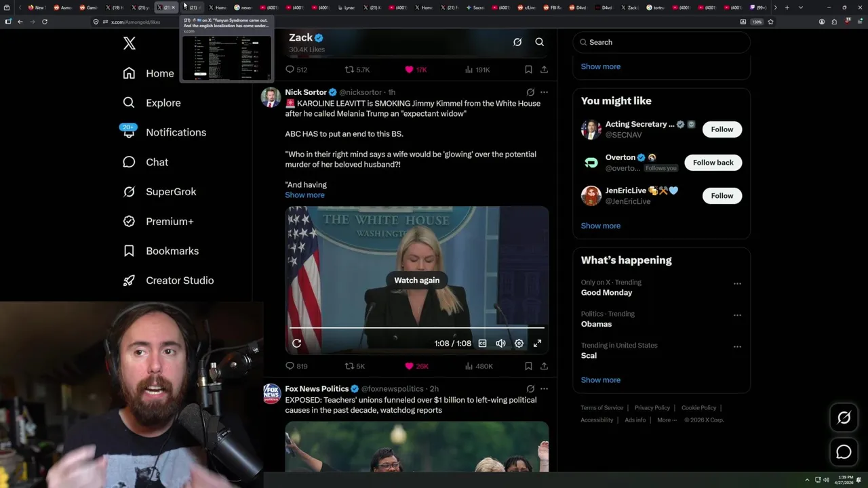Screen dimensions: 868x488
Task: Open Chat from the sidebar
Action: click(145, 162)
